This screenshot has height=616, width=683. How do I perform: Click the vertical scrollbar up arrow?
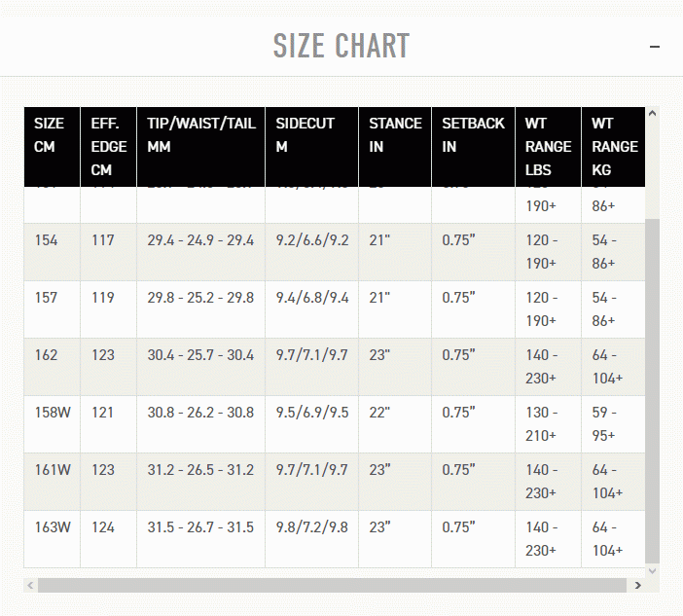[x=652, y=113]
